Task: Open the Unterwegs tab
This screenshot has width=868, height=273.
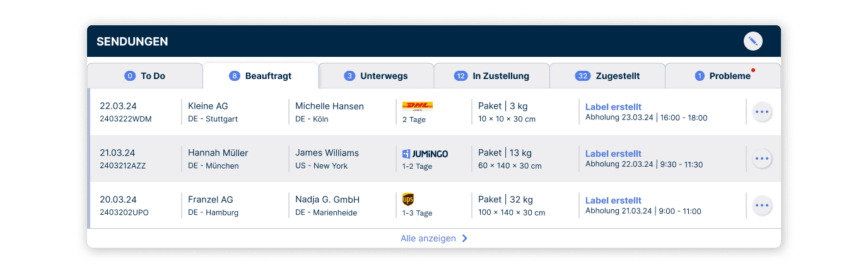Action: pyautogui.click(x=376, y=76)
